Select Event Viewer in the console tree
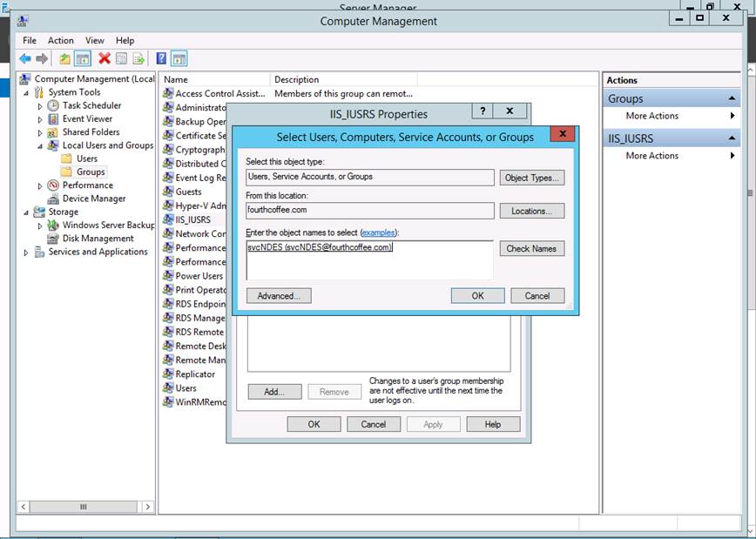756x539 pixels. pyautogui.click(x=87, y=119)
